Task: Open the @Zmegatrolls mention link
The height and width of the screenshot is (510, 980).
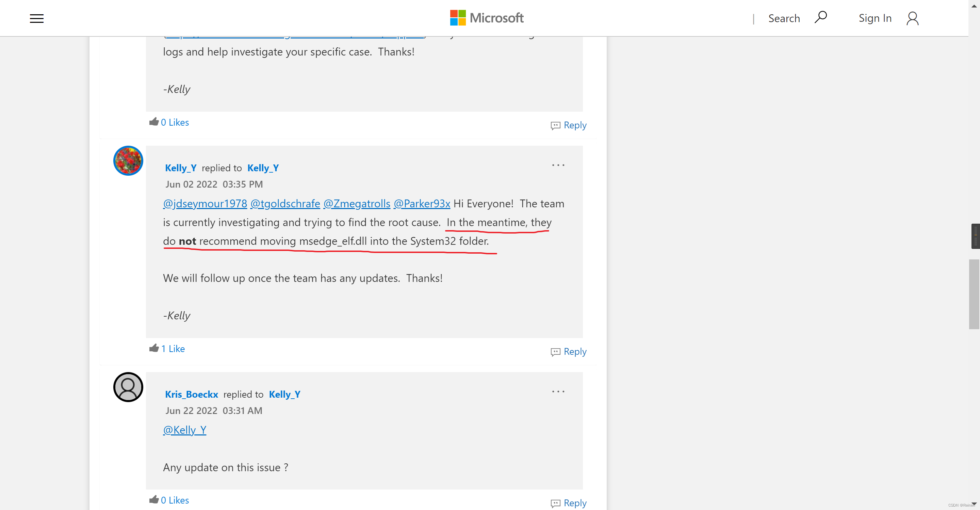Action: click(357, 204)
